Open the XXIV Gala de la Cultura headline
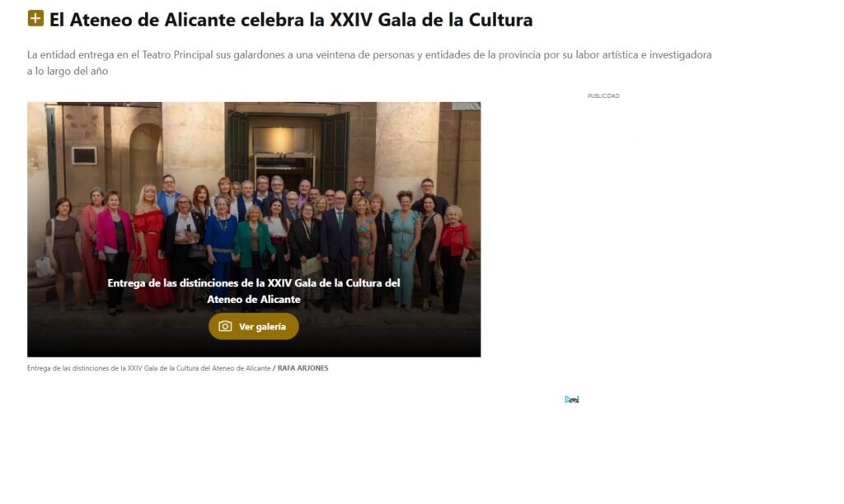844x504 pixels. (x=291, y=20)
